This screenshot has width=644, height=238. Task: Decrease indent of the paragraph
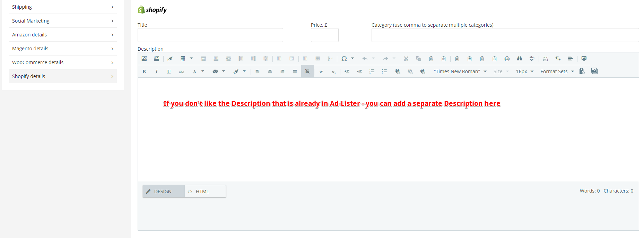tap(359, 71)
